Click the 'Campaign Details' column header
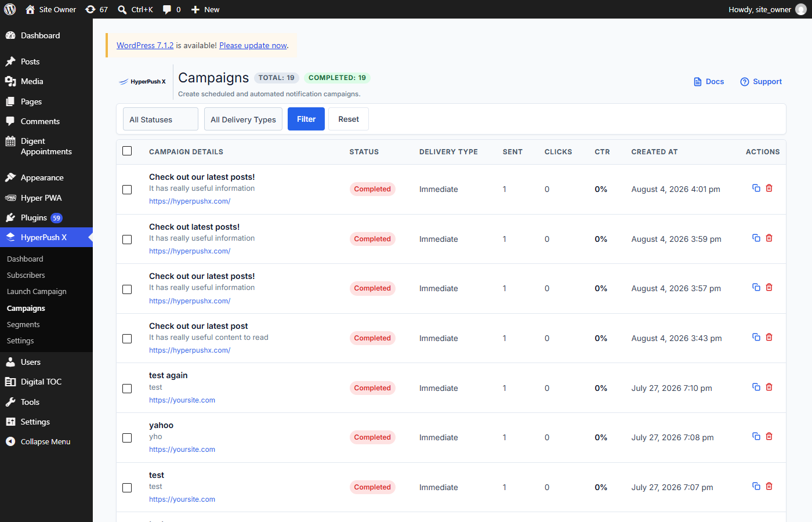Viewport: 812px width, 522px height. [186, 152]
